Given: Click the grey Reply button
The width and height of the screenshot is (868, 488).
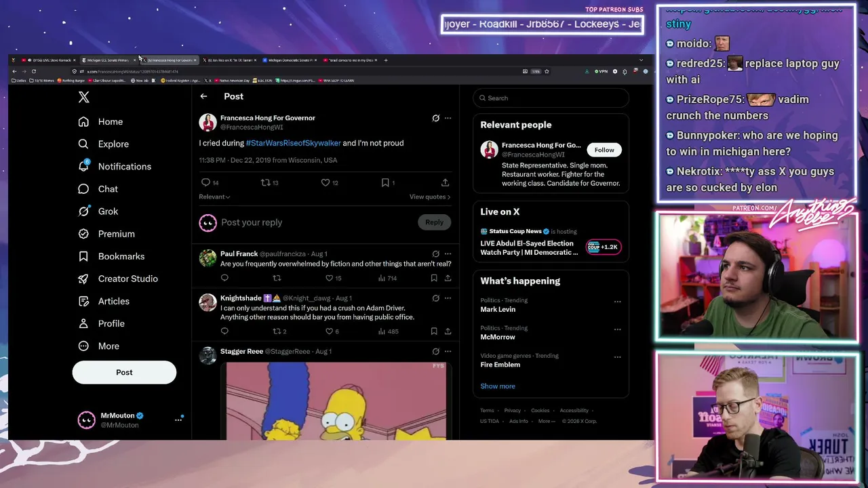Looking at the screenshot, I should 434,222.
